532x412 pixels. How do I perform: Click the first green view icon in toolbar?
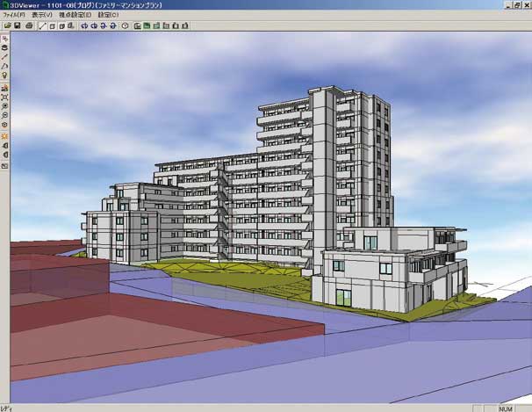(137, 26)
